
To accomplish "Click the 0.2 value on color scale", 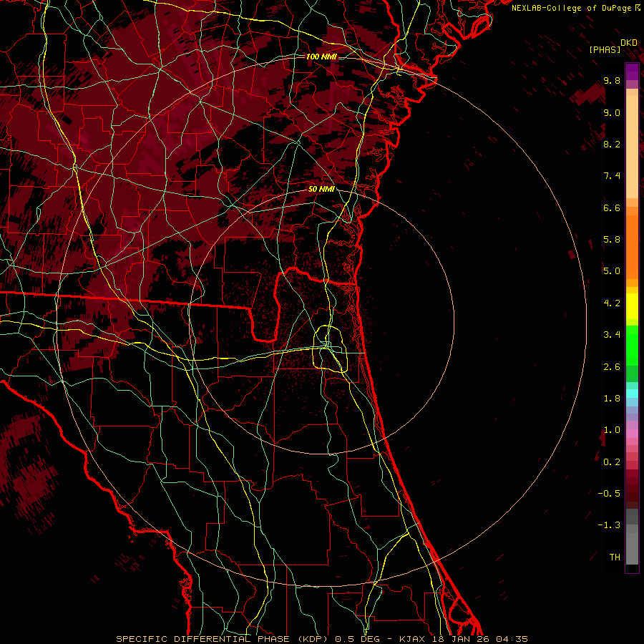I will [x=612, y=462].
